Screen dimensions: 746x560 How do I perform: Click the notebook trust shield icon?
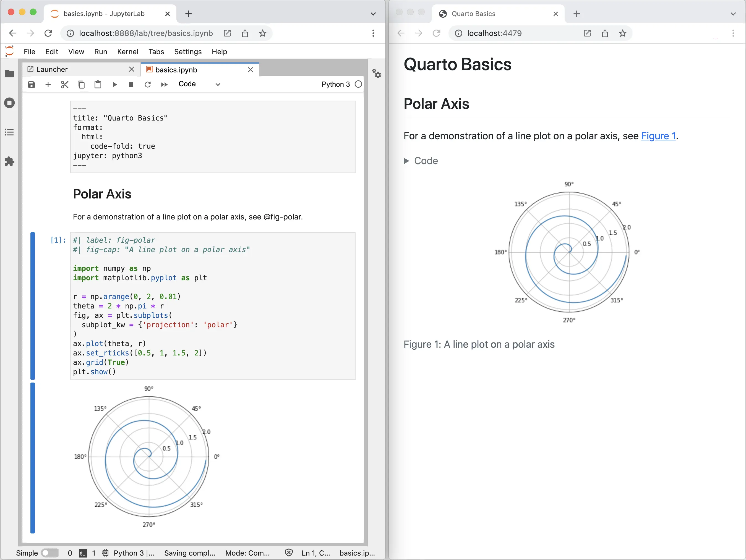click(289, 553)
